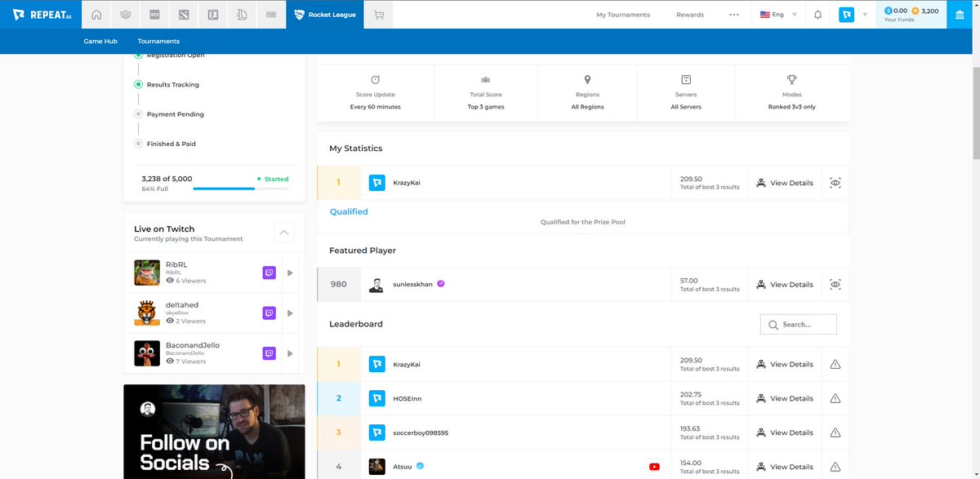Expand the user account dropdown arrow
Screen dimensions: 980x479
coord(865,15)
